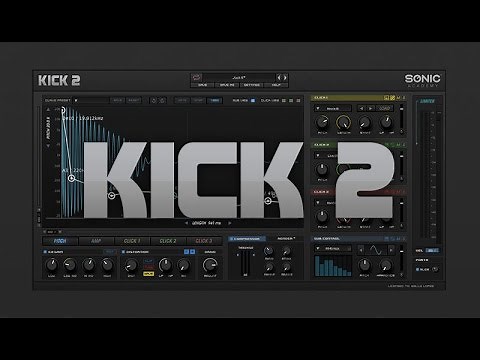
Task: Open the Settings button
Action: (252, 85)
